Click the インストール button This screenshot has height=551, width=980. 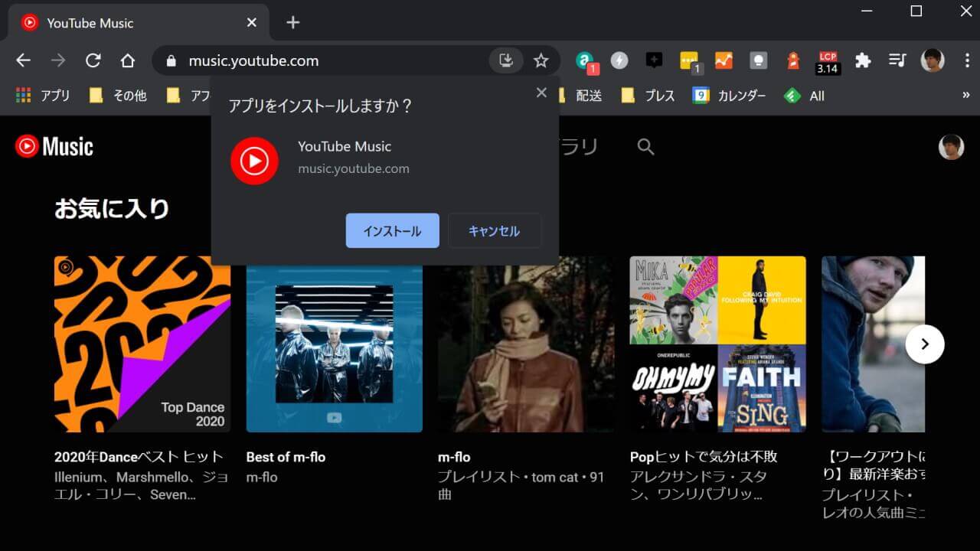(392, 230)
